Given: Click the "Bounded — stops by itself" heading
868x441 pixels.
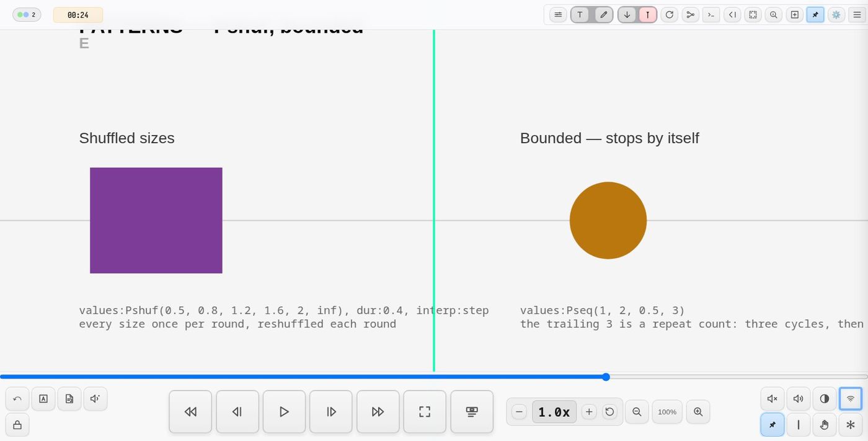Looking at the screenshot, I should click(609, 138).
